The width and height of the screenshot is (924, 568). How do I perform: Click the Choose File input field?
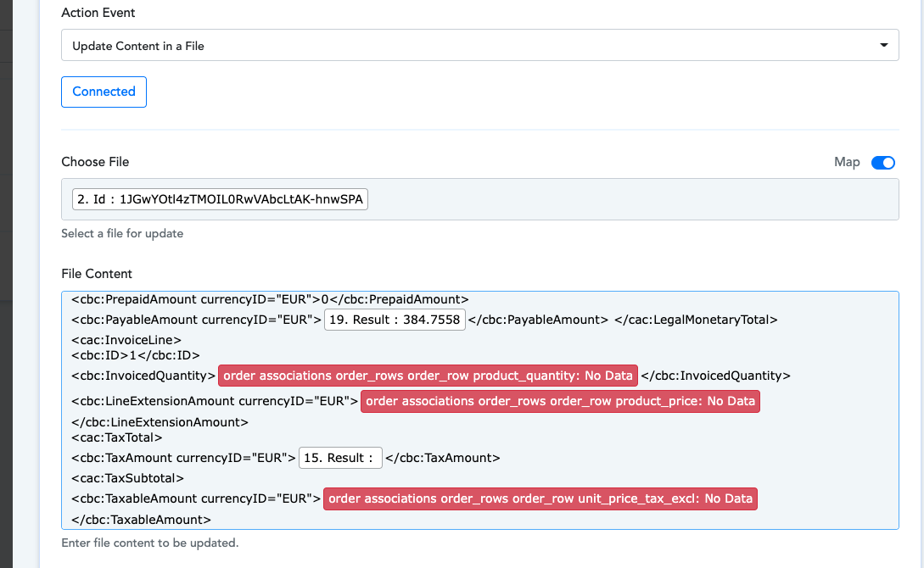pos(479,199)
